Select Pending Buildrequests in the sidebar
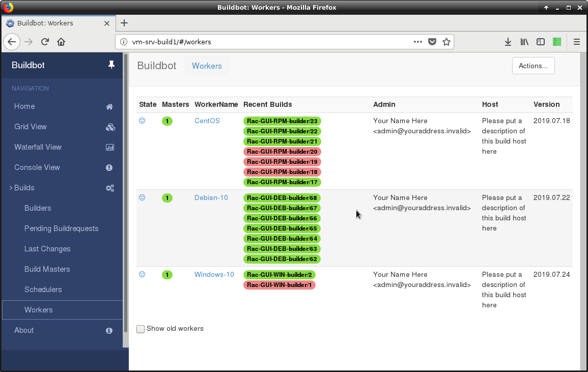 [61, 228]
